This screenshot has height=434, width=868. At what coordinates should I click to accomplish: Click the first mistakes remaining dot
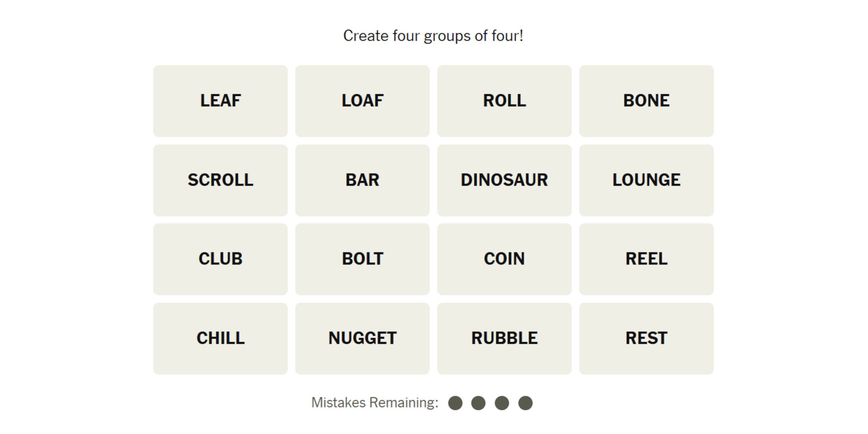click(x=455, y=403)
